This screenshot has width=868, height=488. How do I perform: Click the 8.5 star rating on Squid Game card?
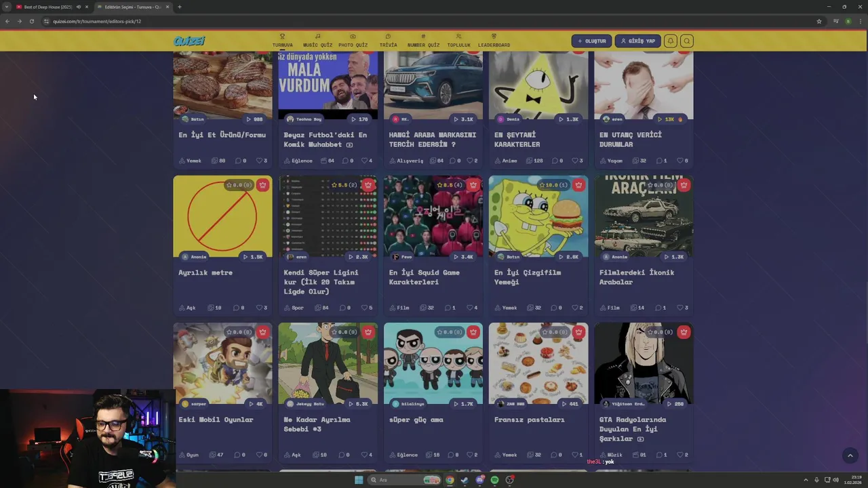tap(450, 185)
